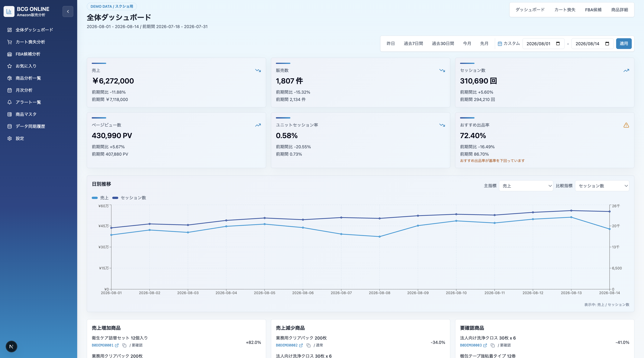The image size is (644, 358).
Task: Click the 適用 apply button
Action: (x=624, y=44)
